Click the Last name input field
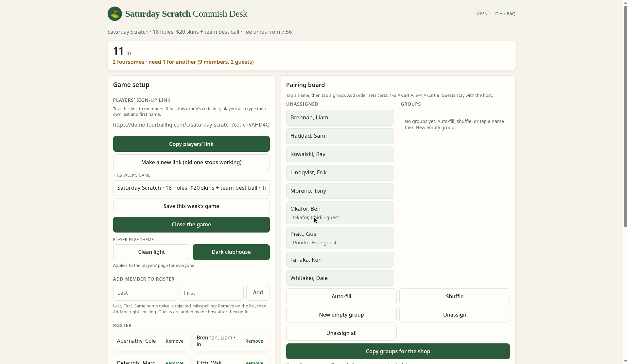Screen dimensions: 628x364 click(145, 293)
